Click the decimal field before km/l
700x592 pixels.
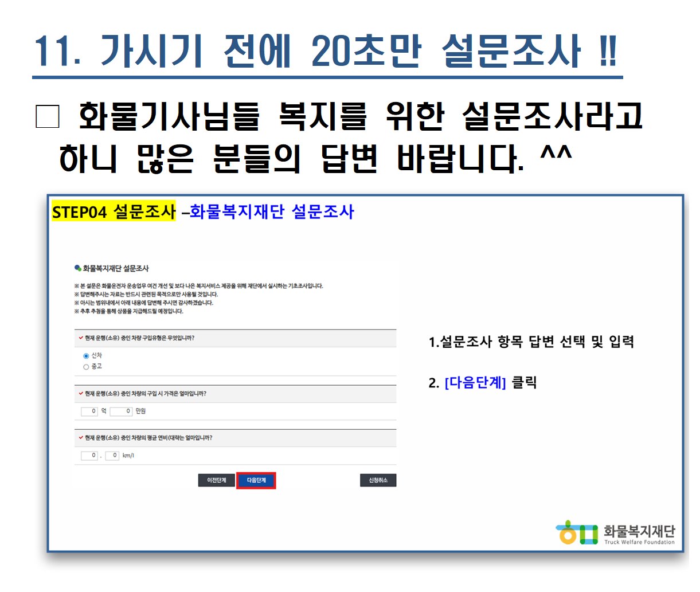112,456
